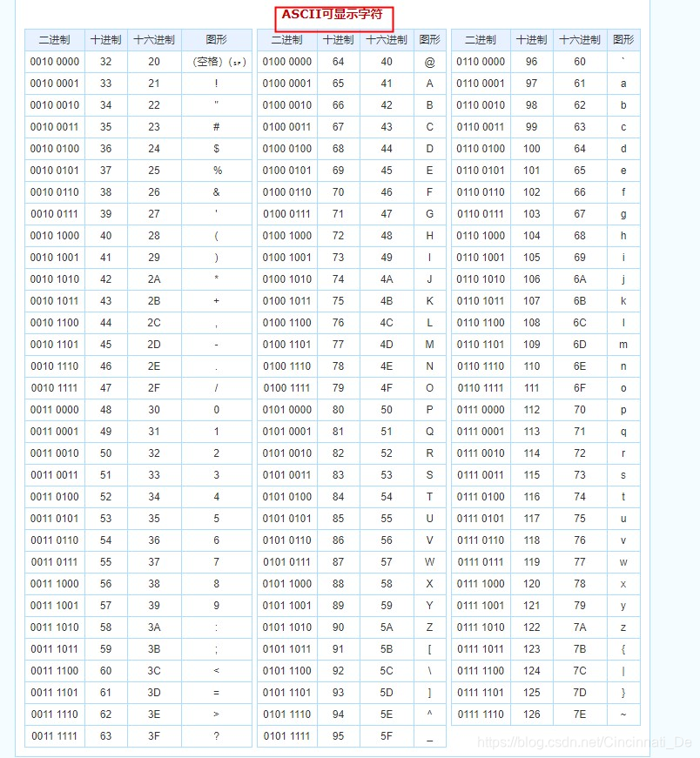This screenshot has height=758, width=700.
Task: Click binary cell '0110 0000'
Action: coord(481,62)
